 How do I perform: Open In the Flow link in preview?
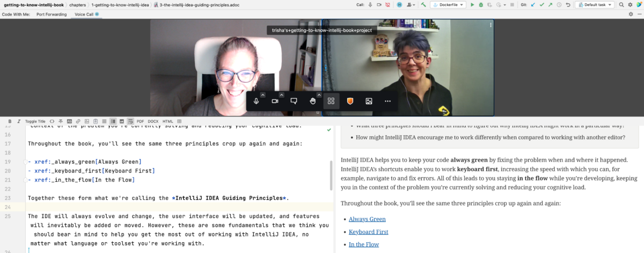pyautogui.click(x=364, y=244)
